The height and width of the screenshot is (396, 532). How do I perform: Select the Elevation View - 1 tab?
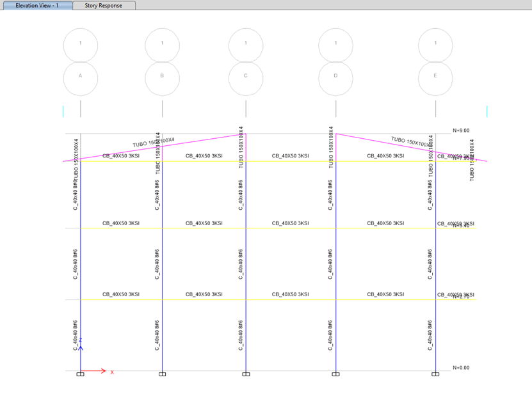point(36,5)
